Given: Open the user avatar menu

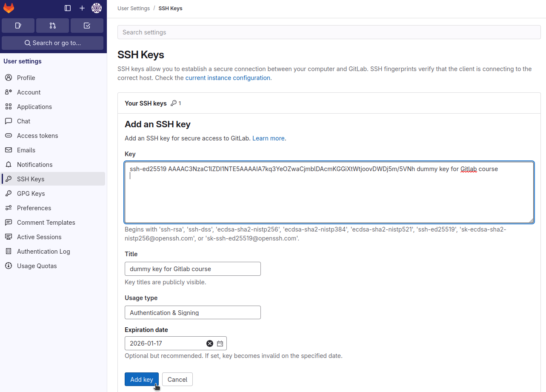Looking at the screenshot, I should tap(97, 8).
